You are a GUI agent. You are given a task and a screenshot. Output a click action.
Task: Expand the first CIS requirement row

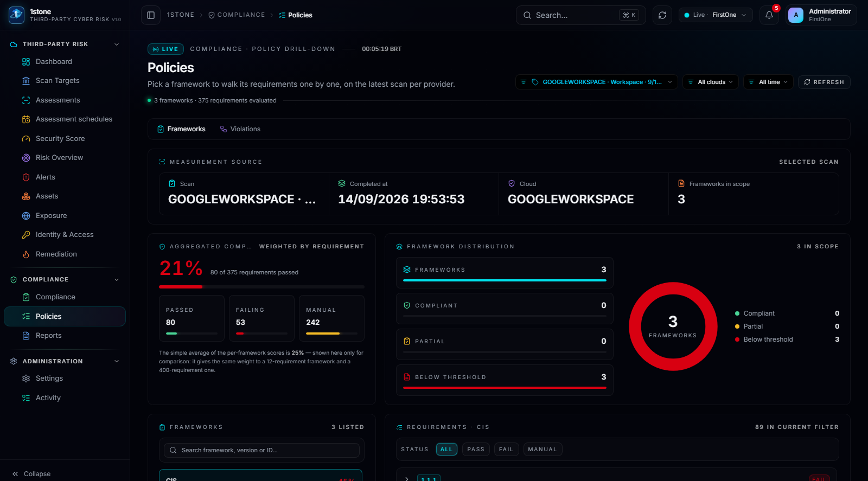pyautogui.click(x=407, y=479)
